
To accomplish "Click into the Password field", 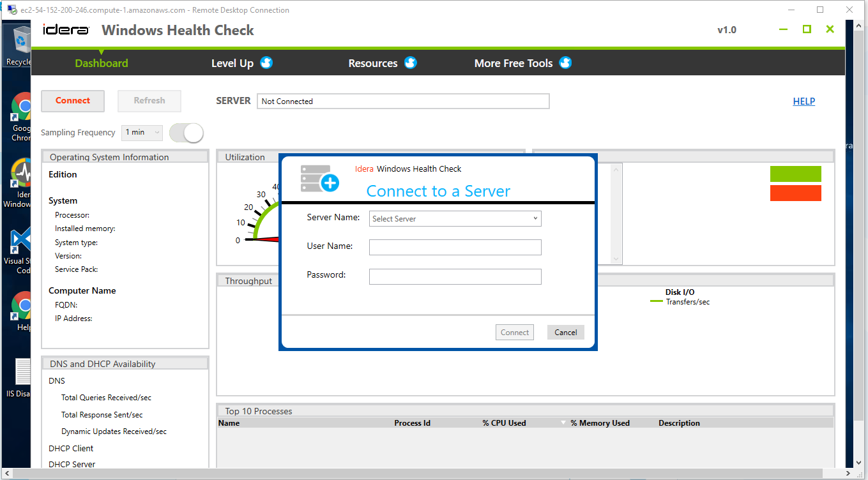I will pyautogui.click(x=455, y=276).
